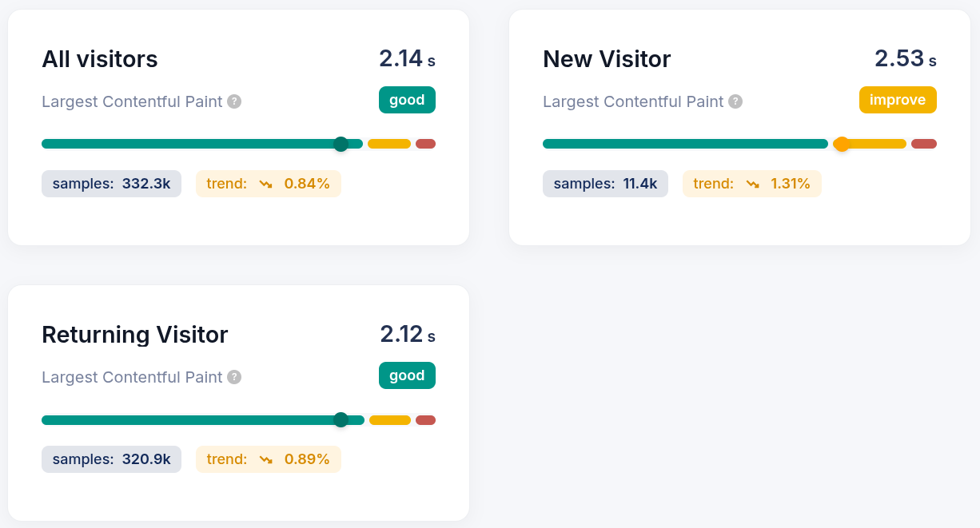
Task: Click help icon in New Visitor card
Action: pos(735,101)
